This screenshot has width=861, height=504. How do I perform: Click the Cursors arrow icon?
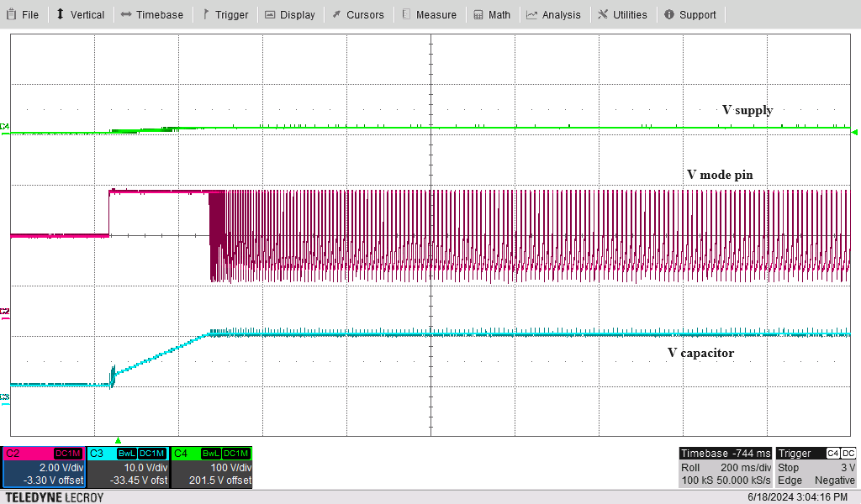click(336, 14)
